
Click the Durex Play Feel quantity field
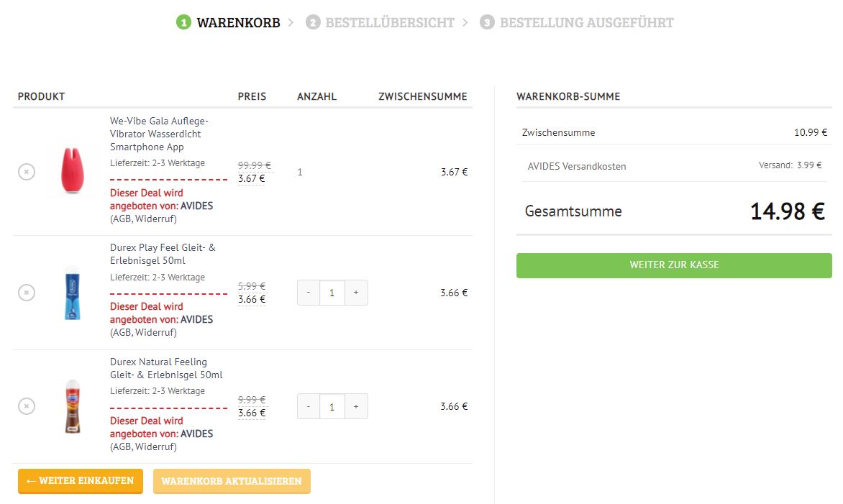pyautogui.click(x=332, y=293)
